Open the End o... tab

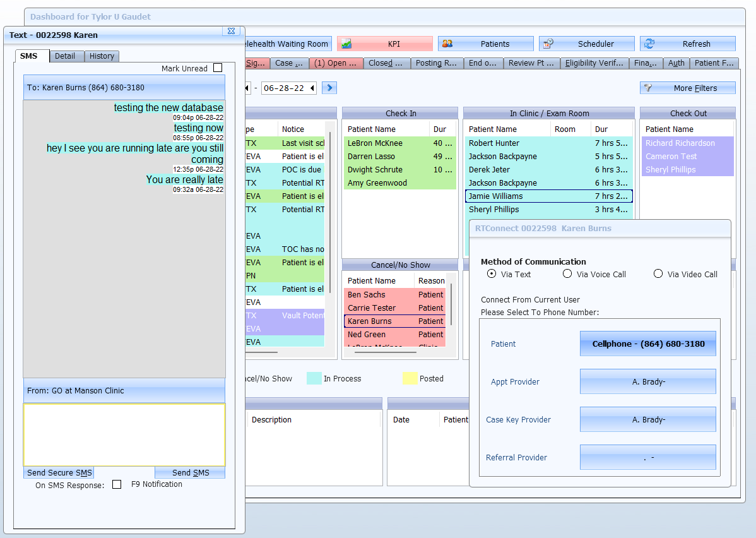pos(483,63)
